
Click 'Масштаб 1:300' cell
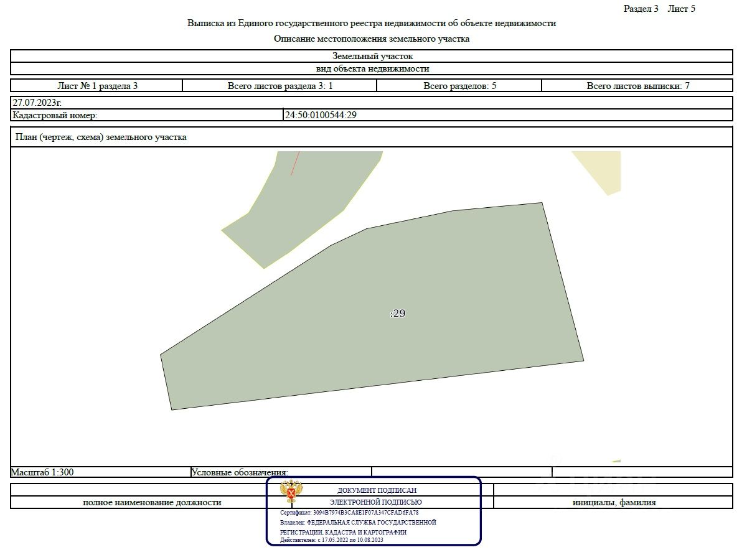click(x=100, y=472)
